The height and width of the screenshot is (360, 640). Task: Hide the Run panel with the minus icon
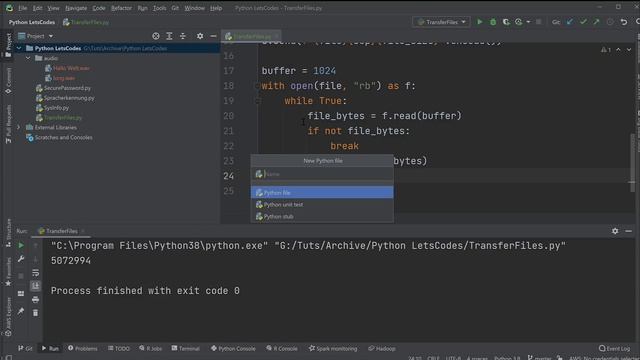point(628,231)
